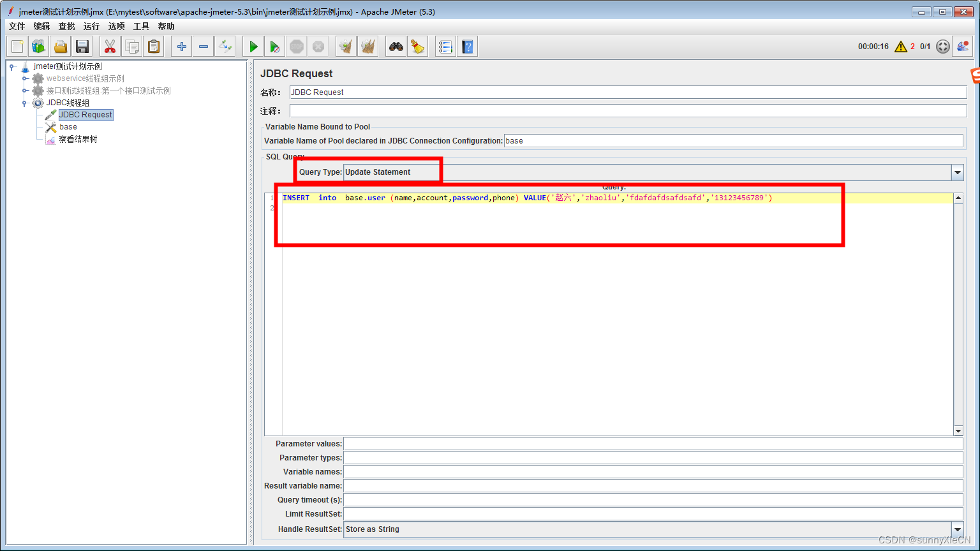Select the base config element
980x551 pixels.
coord(68,127)
